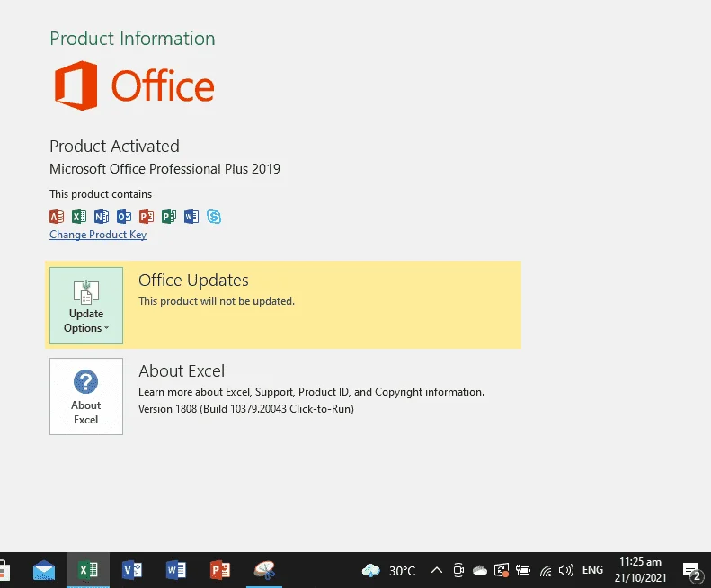Click the Outlook icon under product contains
Screen dimensions: 711x588
click(124, 217)
